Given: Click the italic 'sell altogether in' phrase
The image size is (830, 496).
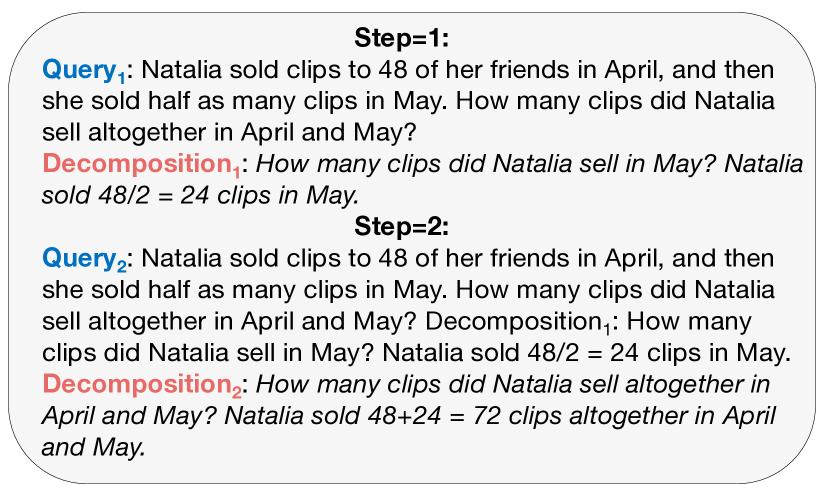Looking at the screenshot, I should 674,385.
